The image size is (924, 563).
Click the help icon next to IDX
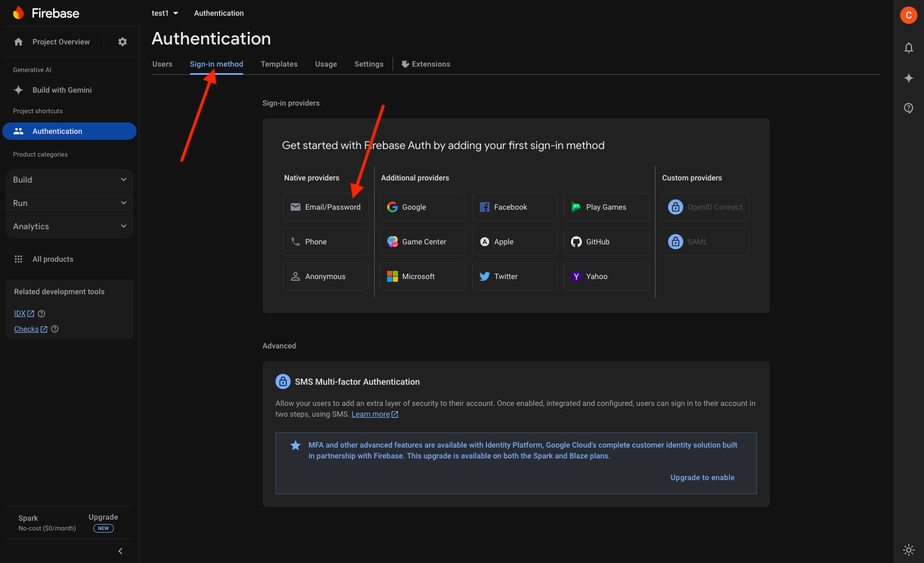(42, 313)
